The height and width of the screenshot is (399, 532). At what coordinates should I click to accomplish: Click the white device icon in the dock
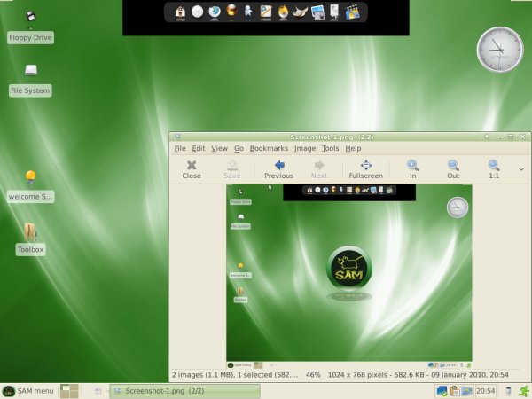pyautogui.click(x=334, y=12)
